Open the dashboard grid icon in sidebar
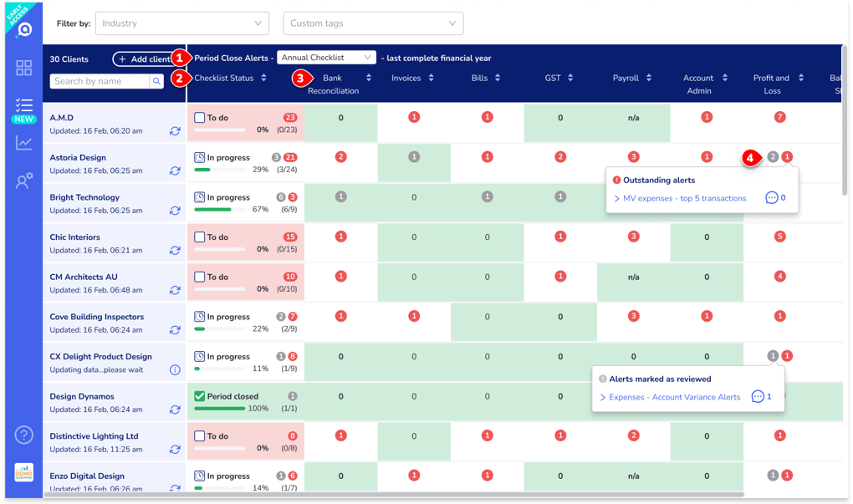 point(23,69)
